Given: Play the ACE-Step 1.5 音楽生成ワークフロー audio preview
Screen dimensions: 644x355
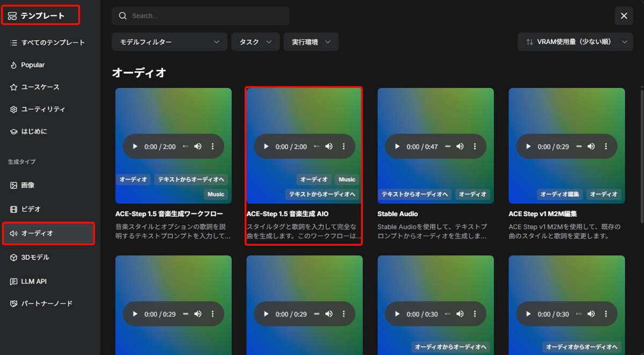Looking at the screenshot, I should pos(135,146).
